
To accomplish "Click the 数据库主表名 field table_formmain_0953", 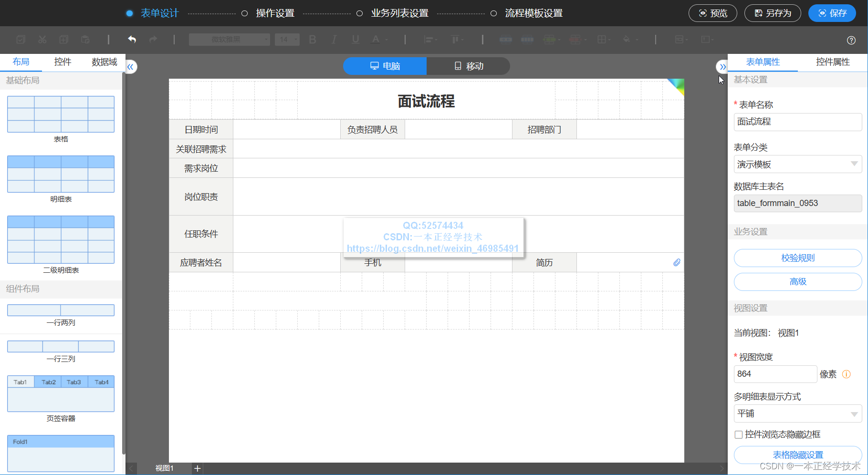I will pos(797,203).
